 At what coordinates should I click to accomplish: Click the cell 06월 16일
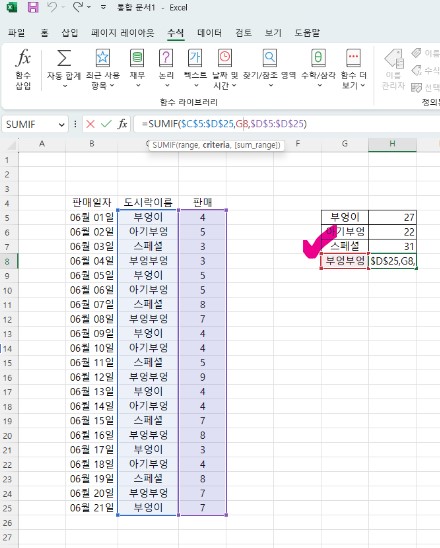tap(92, 435)
